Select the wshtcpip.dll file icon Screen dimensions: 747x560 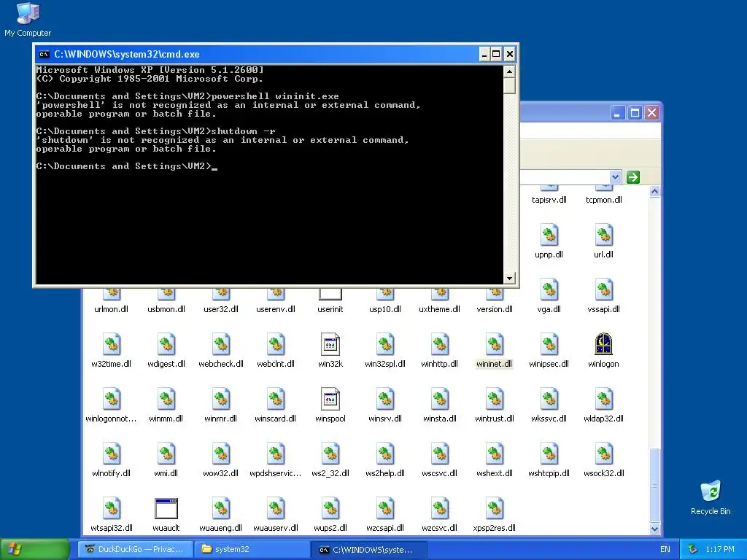point(549,454)
